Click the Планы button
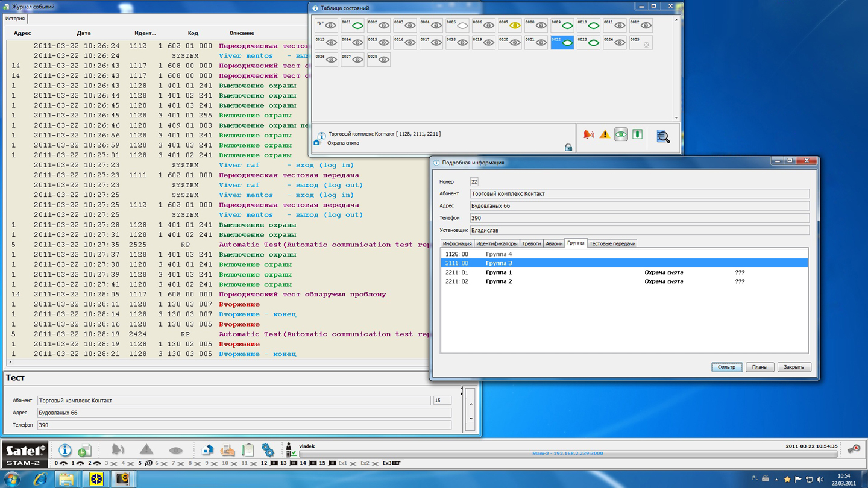 tap(759, 367)
